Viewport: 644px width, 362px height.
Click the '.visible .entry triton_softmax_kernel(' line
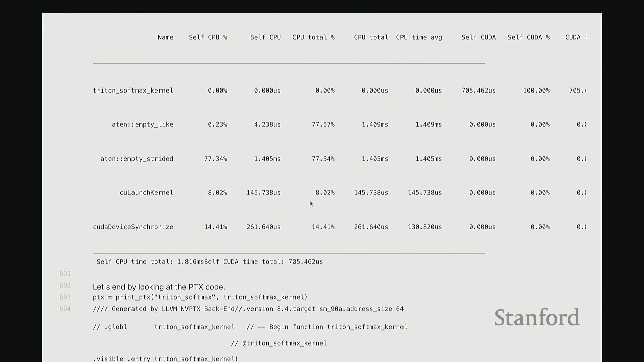(165, 359)
